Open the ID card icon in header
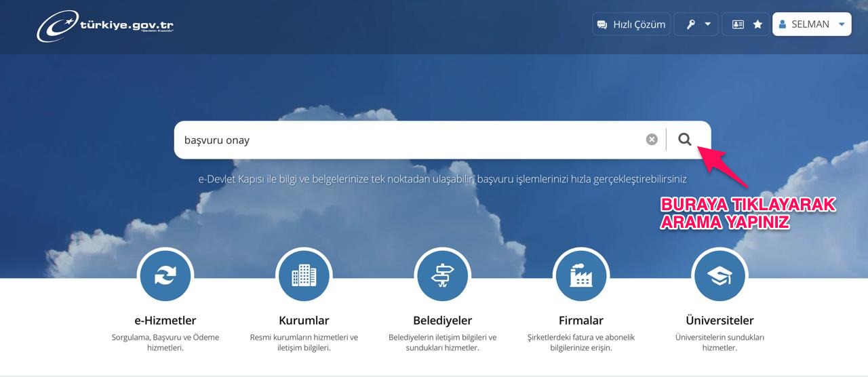This screenshot has width=868, height=377. click(x=738, y=24)
